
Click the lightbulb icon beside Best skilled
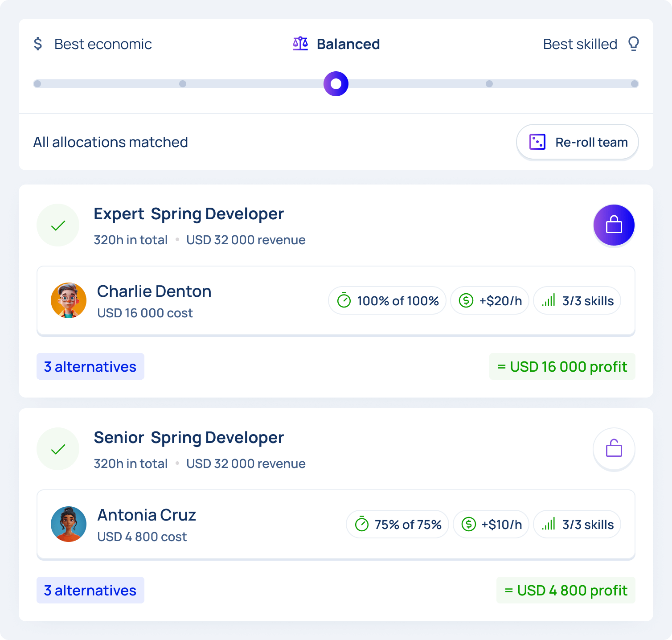(x=633, y=44)
